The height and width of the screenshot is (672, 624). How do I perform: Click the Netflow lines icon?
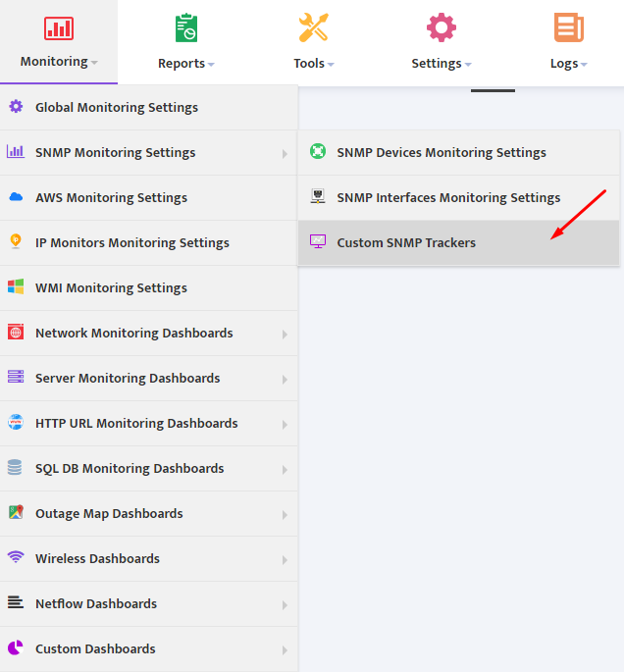[x=16, y=602]
